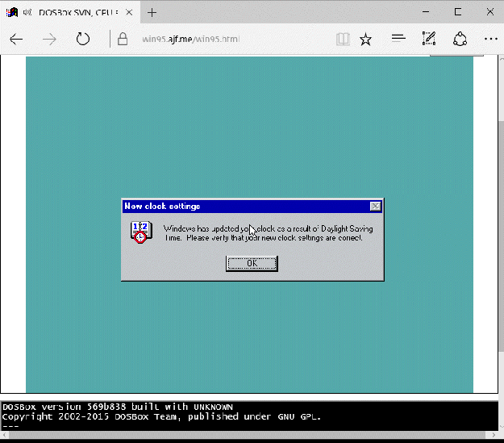
Task: Open the Hub three-lines icon
Action: coord(398,39)
